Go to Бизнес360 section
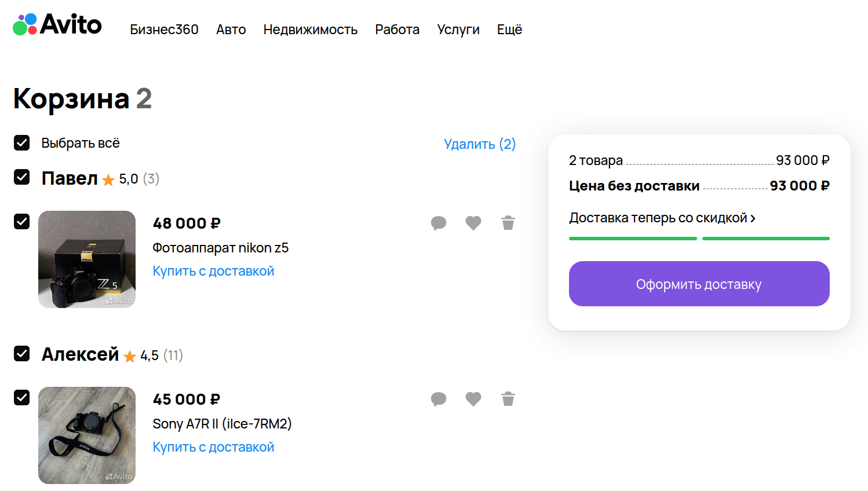The width and height of the screenshot is (868, 491). click(x=164, y=30)
